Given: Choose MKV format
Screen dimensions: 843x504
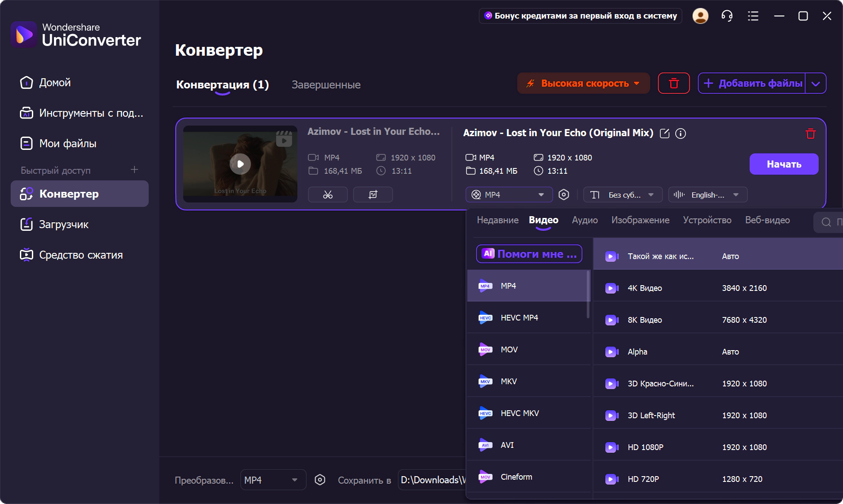Looking at the screenshot, I should click(528, 382).
